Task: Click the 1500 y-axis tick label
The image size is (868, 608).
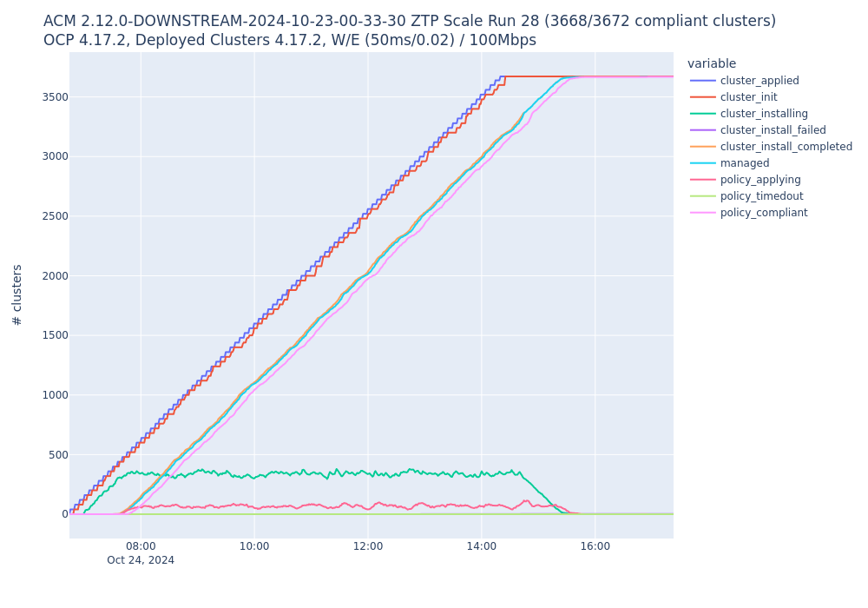Action: pos(55,335)
